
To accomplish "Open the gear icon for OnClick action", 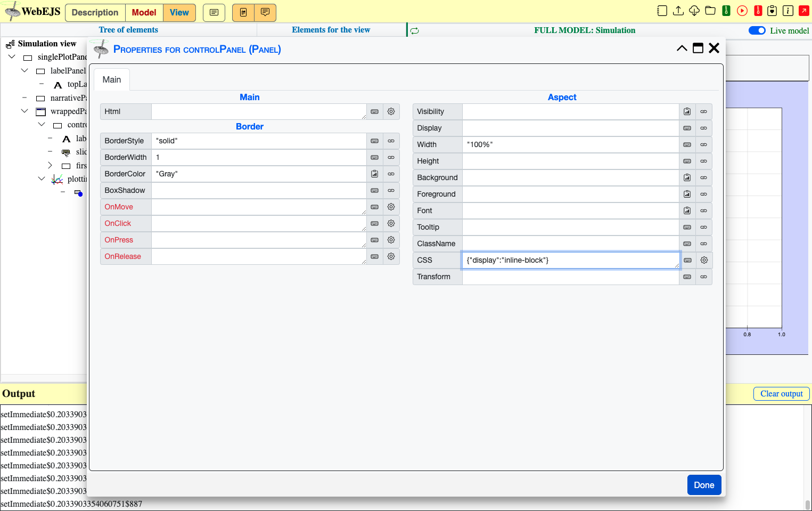I will coord(391,223).
